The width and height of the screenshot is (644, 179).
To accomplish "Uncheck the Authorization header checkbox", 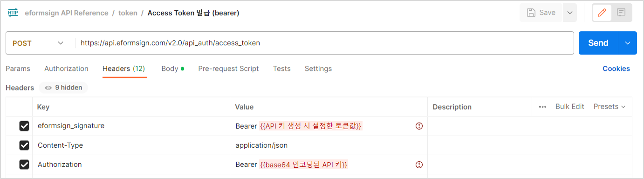I will 24,165.
